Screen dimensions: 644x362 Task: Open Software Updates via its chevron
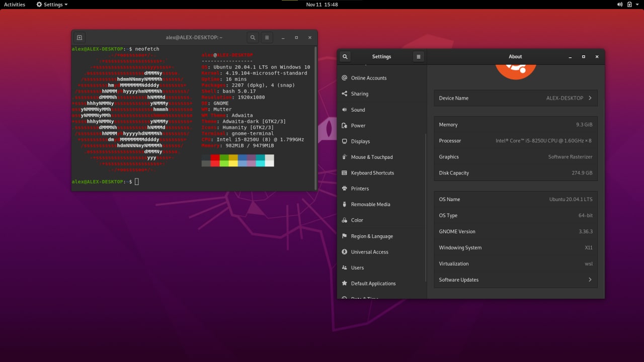coord(590,280)
